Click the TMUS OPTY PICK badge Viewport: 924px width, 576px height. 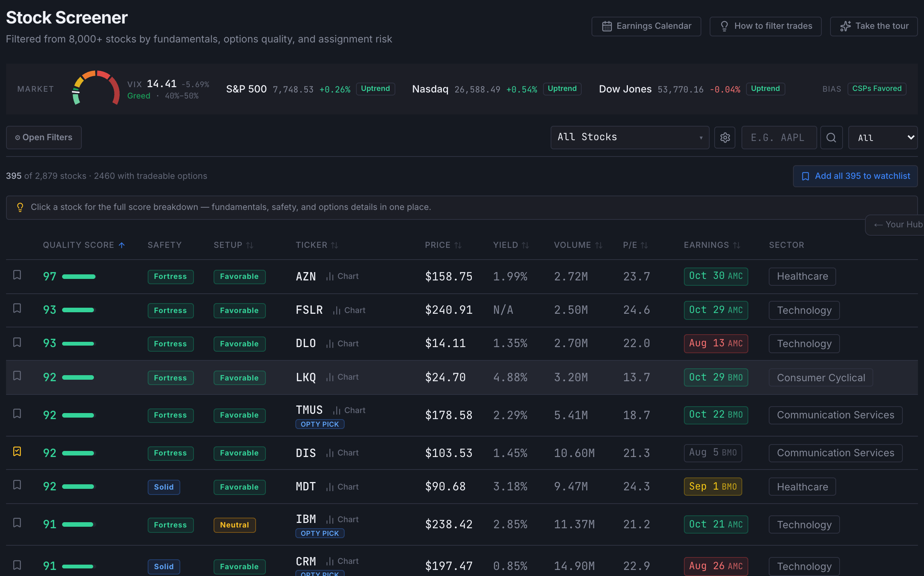[320, 424]
